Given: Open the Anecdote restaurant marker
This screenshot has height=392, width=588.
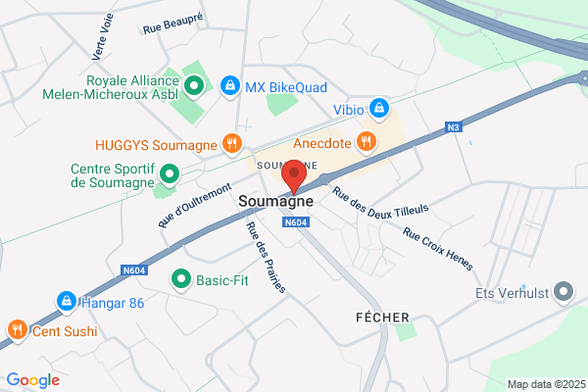Looking at the screenshot, I should pyautogui.click(x=366, y=142).
